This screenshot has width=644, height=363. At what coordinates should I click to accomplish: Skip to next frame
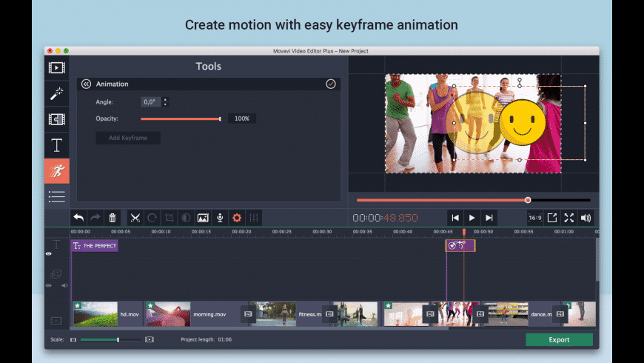coord(489,218)
